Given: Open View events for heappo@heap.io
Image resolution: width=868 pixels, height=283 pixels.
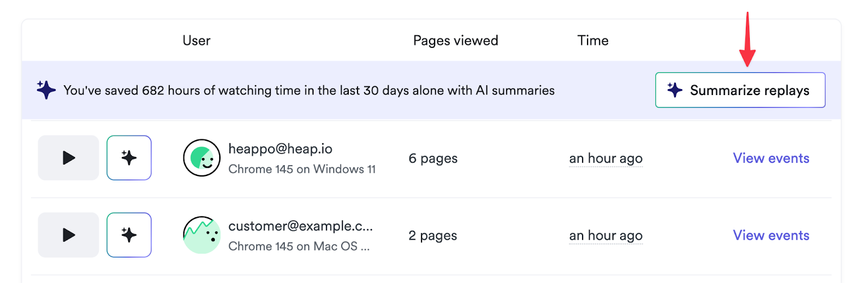Looking at the screenshot, I should [771, 158].
